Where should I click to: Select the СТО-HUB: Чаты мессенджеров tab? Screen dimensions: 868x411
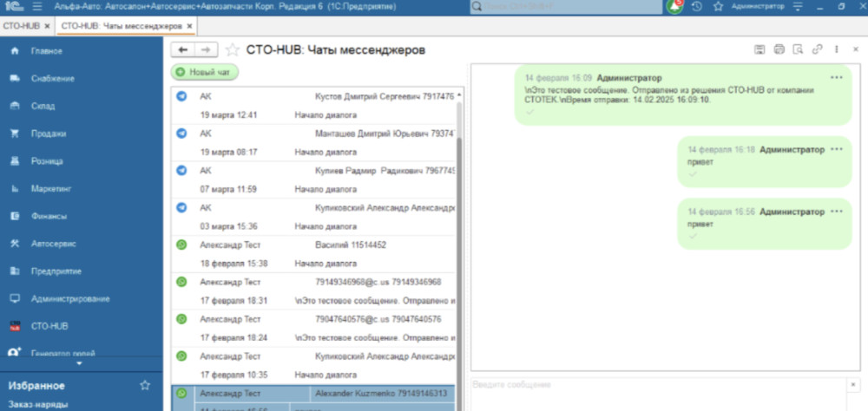(122, 26)
